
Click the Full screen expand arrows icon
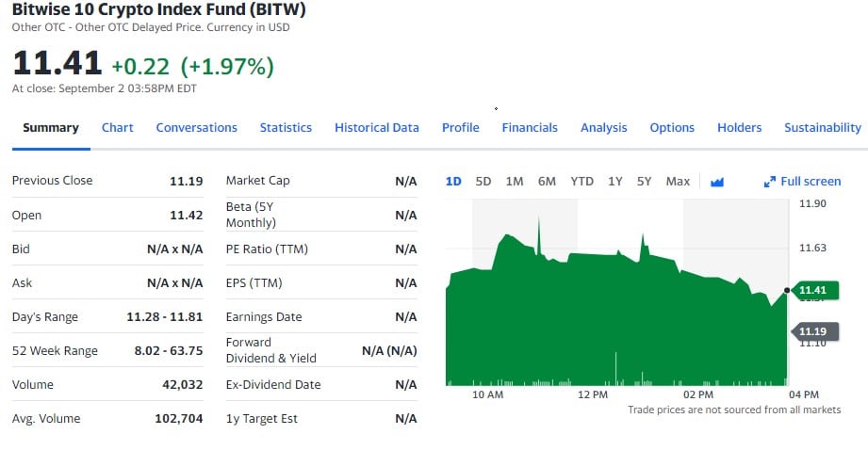[x=769, y=182]
